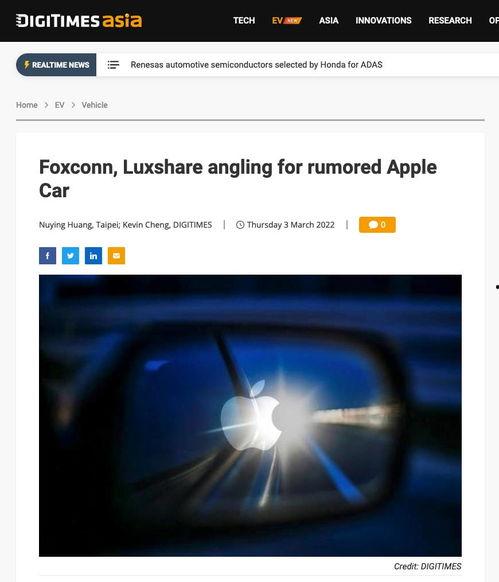Share article on Twitter

tap(71, 256)
